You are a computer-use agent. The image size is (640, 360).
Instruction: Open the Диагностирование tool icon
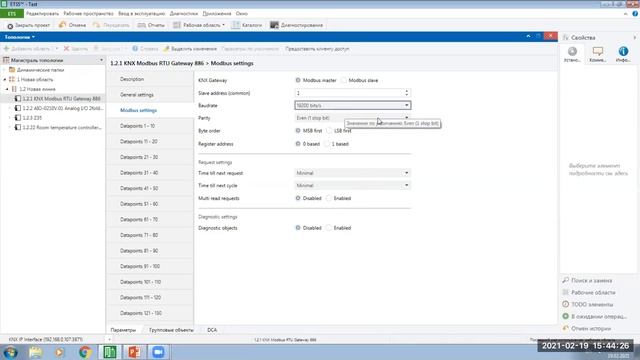(274, 25)
